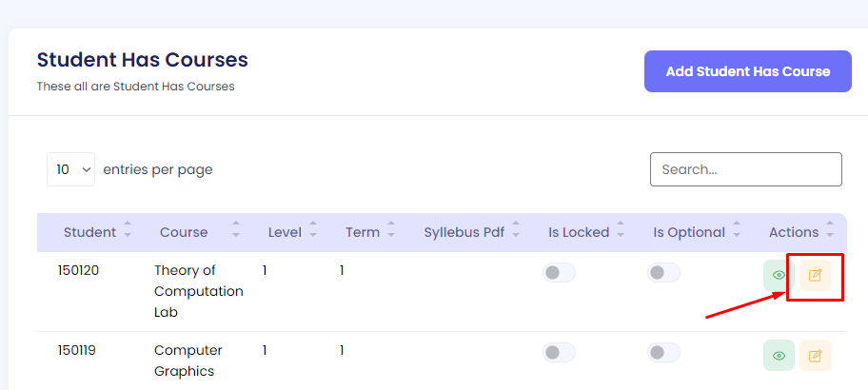
Task: Click the view eye icon for Computer Graphics row
Action: pyautogui.click(x=779, y=356)
